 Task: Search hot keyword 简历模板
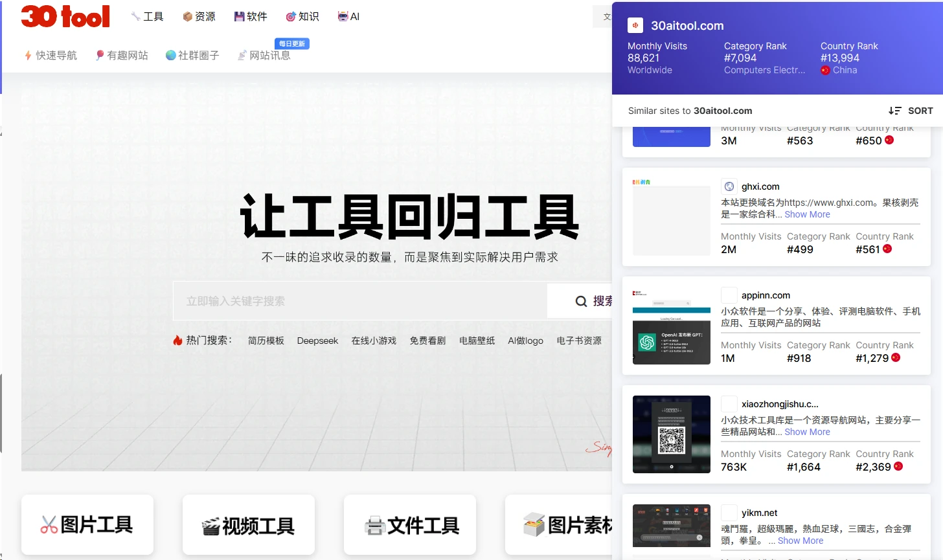[x=266, y=341]
